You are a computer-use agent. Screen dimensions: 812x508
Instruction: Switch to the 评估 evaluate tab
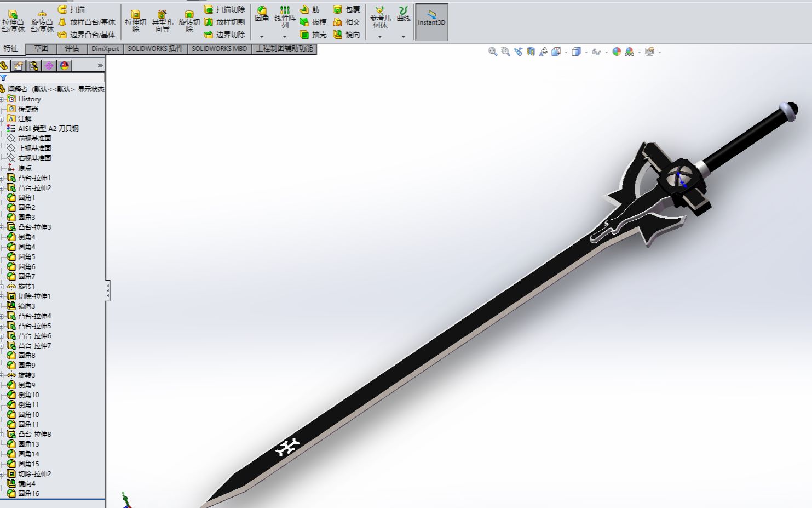tap(72, 49)
